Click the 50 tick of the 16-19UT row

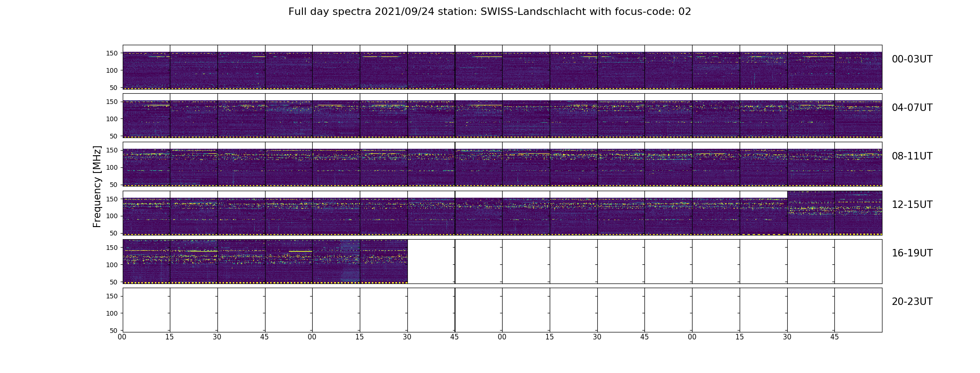pyautogui.click(x=114, y=282)
